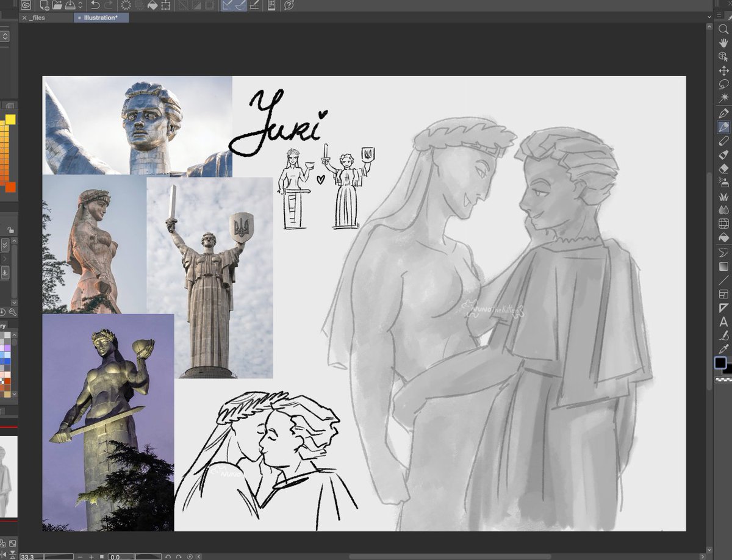Open smartphone connection icon
The height and width of the screenshot is (560, 732).
point(271,5)
